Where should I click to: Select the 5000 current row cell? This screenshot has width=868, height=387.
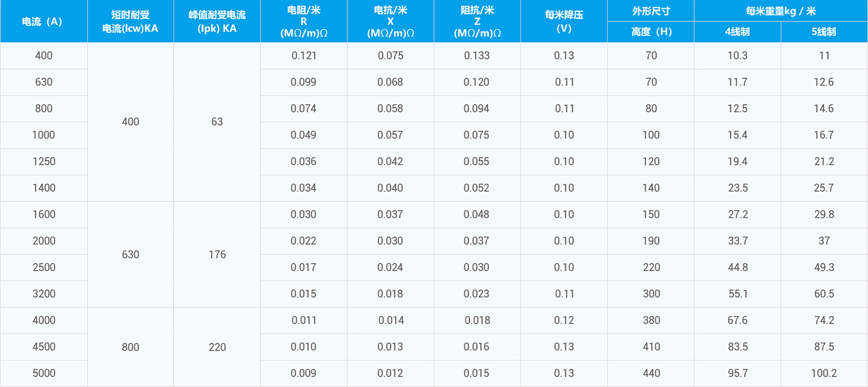pos(44,373)
